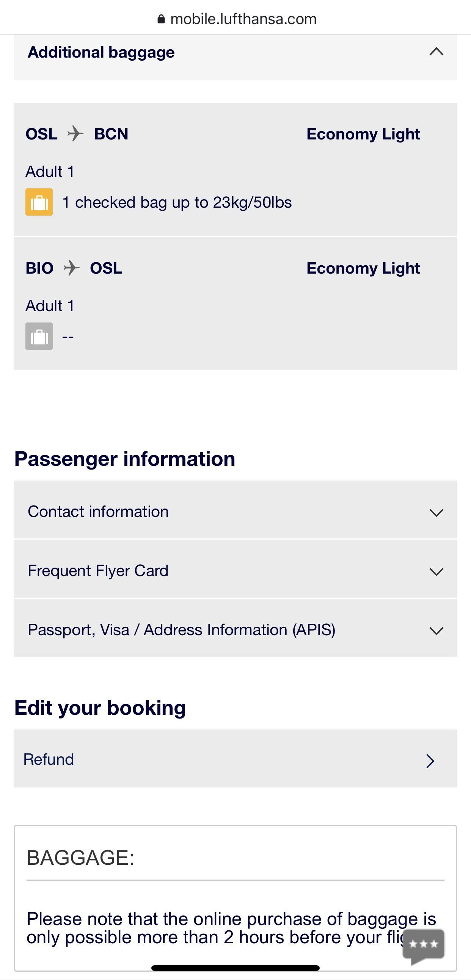This screenshot has width=471, height=980.
Task: Click the BIO to OSL Economy Light label
Action: pos(363,268)
